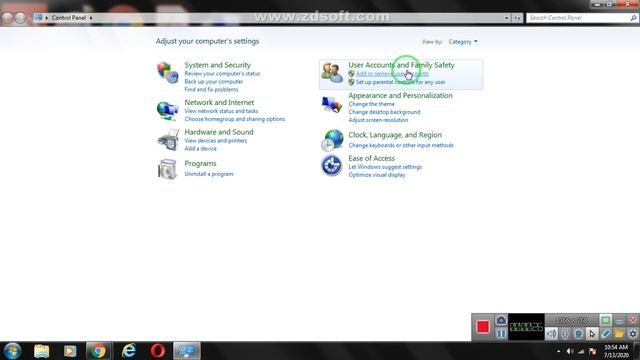Open User Accounts and Family Safety
640x360 pixels.
coord(401,65)
